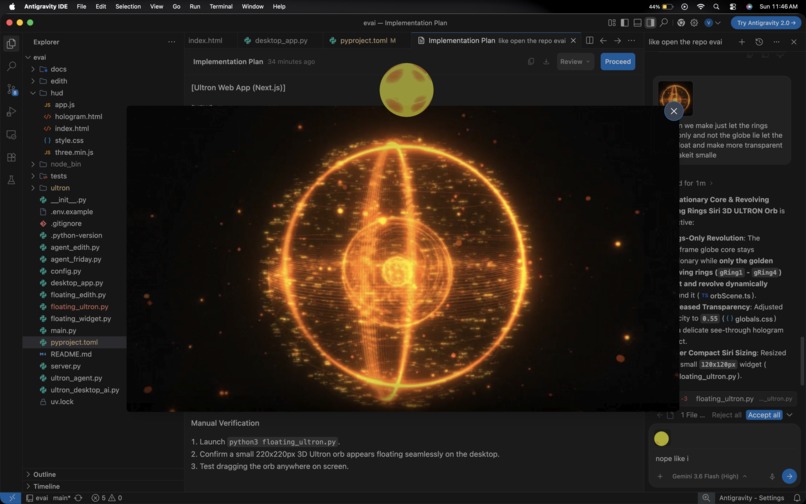Open the Remote Explorer view icon

(11, 135)
